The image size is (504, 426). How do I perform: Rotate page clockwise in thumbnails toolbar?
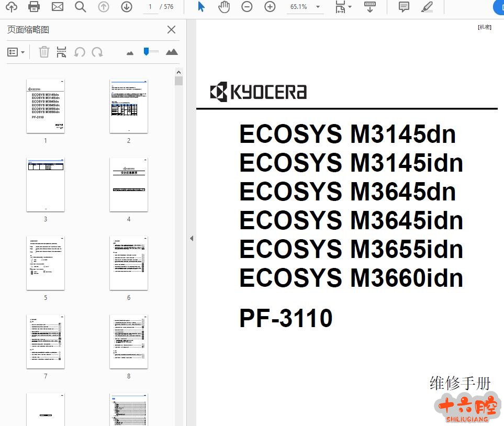tap(97, 52)
